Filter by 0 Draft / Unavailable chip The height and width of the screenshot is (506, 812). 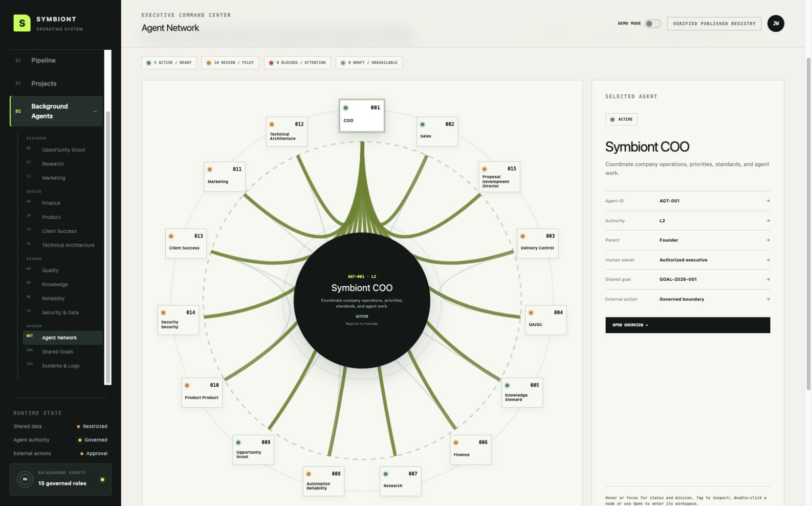click(369, 63)
